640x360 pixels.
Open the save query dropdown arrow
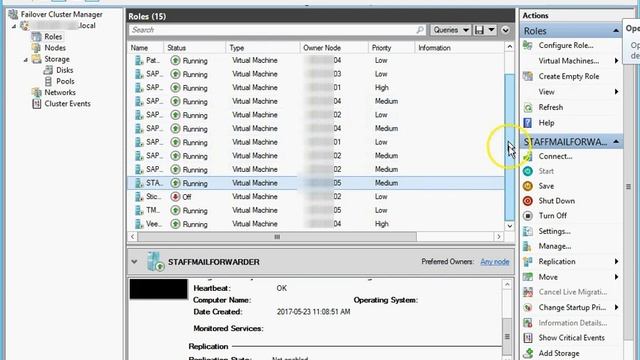tap(491, 30)
